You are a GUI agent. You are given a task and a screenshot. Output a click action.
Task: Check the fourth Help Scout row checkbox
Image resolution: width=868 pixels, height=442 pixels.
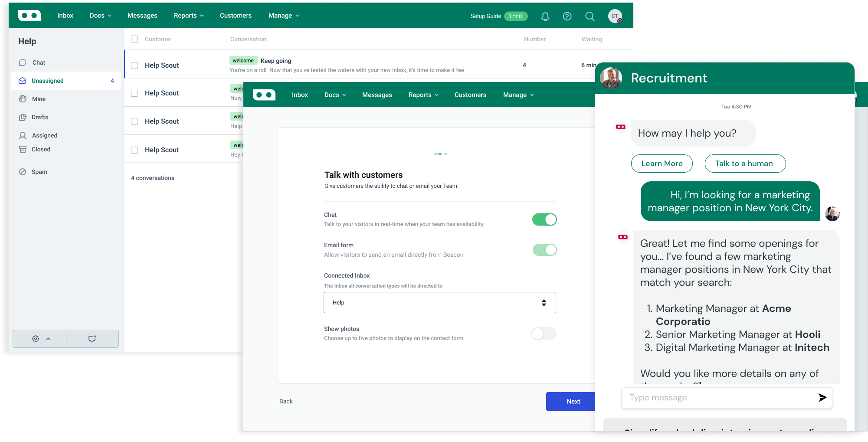pyautogui.click(x=134, y=150)
